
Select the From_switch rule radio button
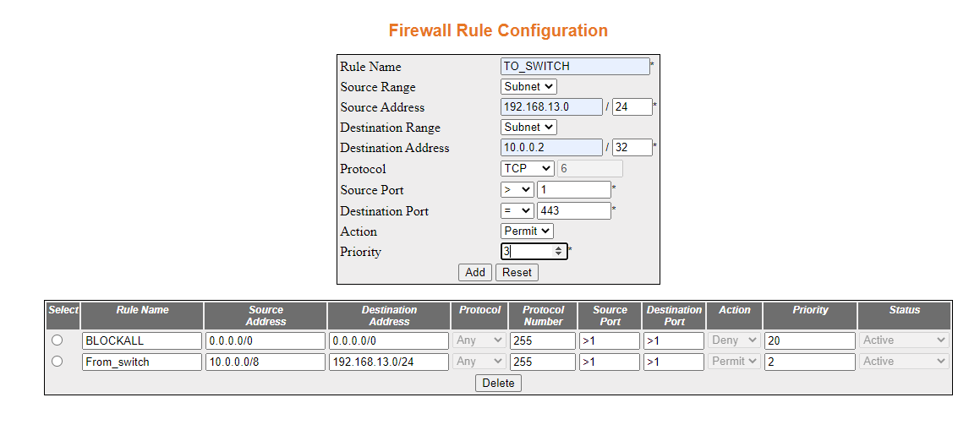57,362
